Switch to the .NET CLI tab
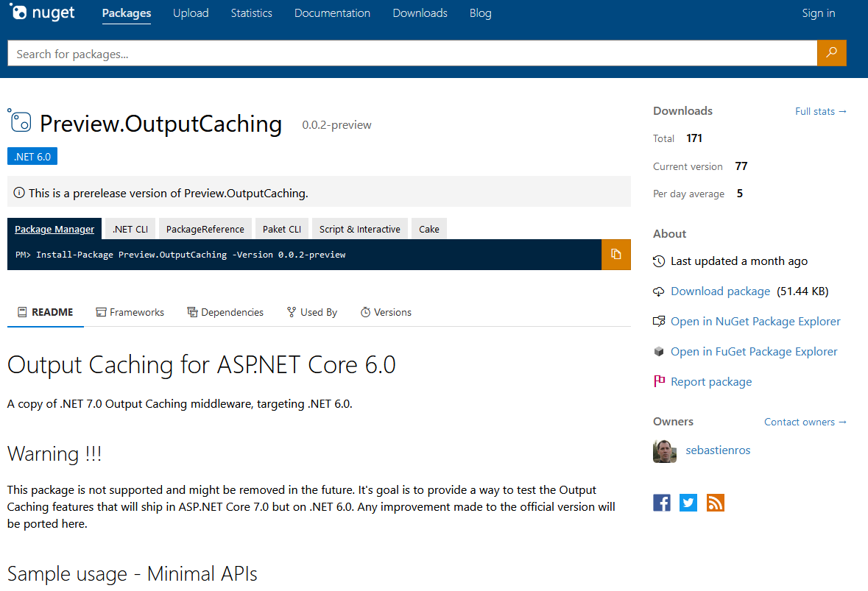Image resolution: width=868 pixels, height=591 pixels. click(x=130, y=229)
